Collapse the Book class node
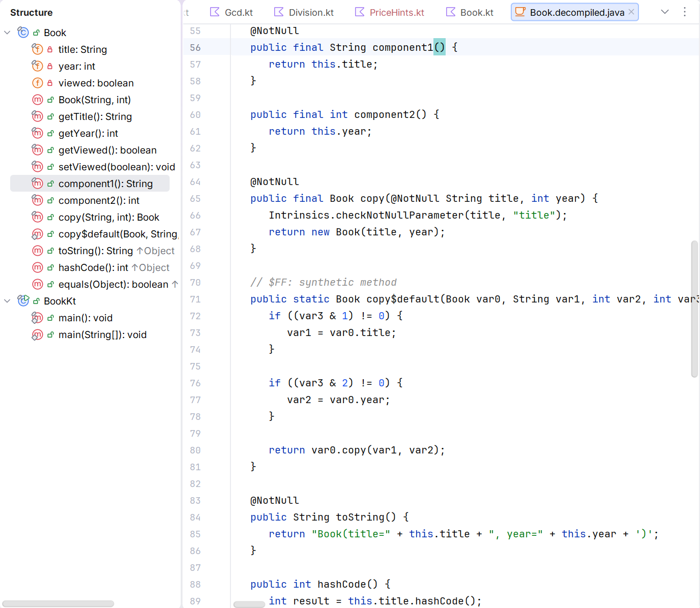700x608 pixels. coord(7,33)
